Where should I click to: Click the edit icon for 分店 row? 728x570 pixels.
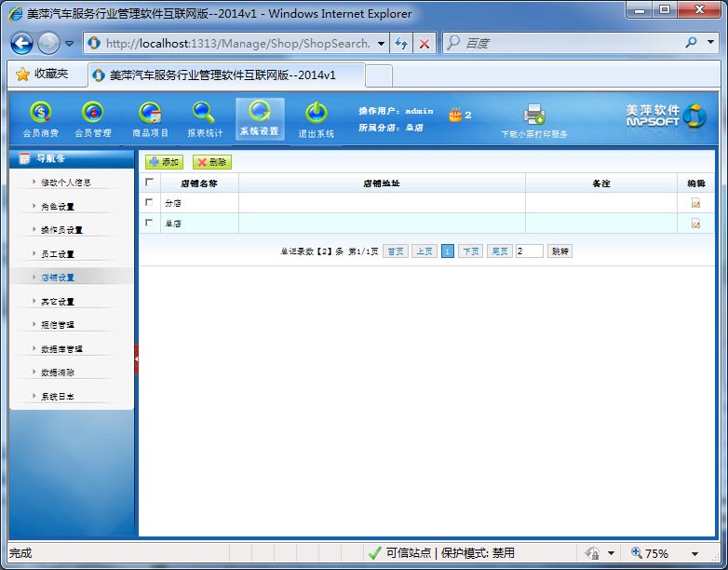coord(695,203)
